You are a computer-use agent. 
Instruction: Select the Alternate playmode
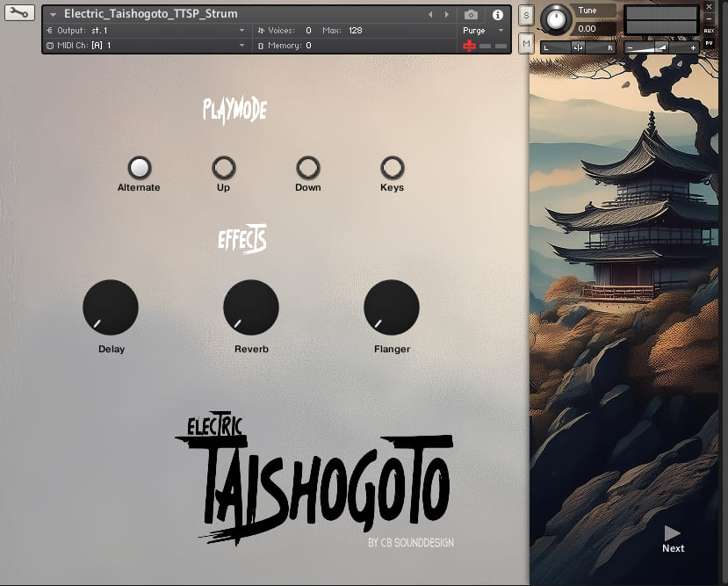140,168
